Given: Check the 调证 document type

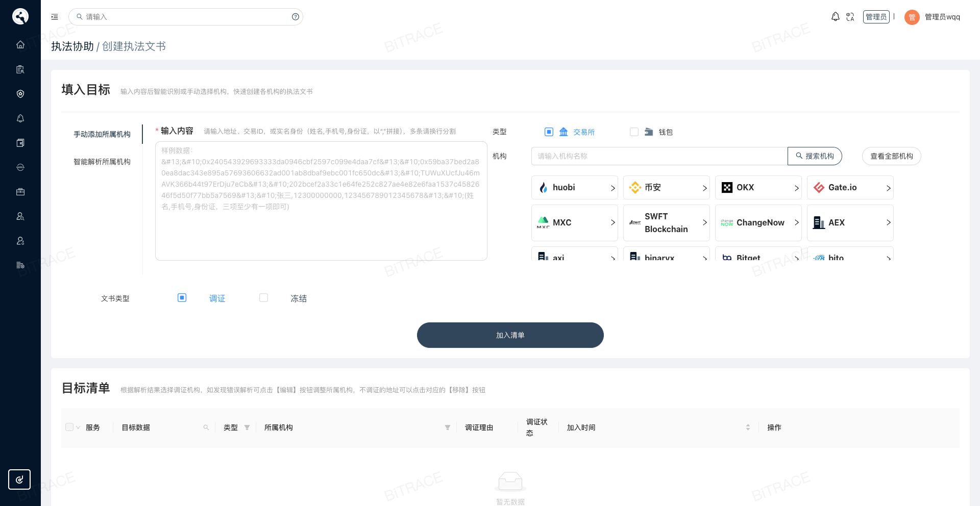Looking at the screenshot, I should tap(182, 297).
